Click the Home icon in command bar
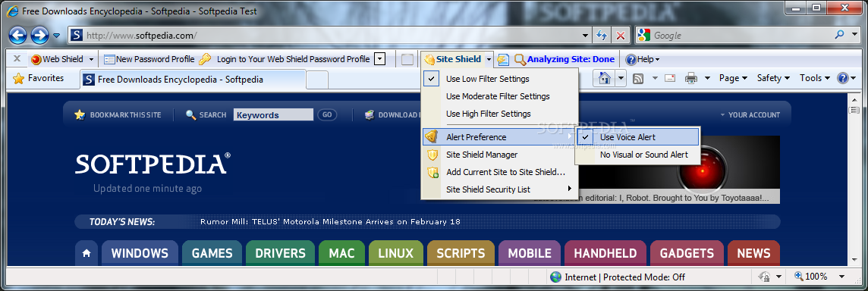Image resolution: width=868 pixels, height=291 pixels. (604, 79)
